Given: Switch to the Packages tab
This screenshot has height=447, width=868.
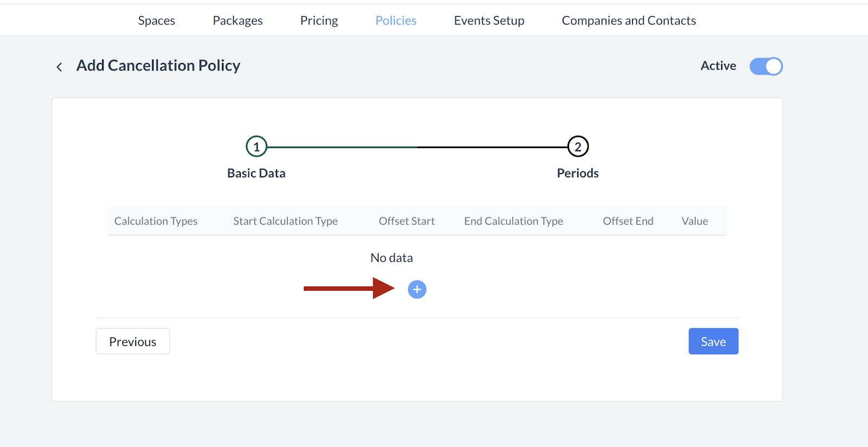Looking at the screenshot, I should [x=238, y=21].
